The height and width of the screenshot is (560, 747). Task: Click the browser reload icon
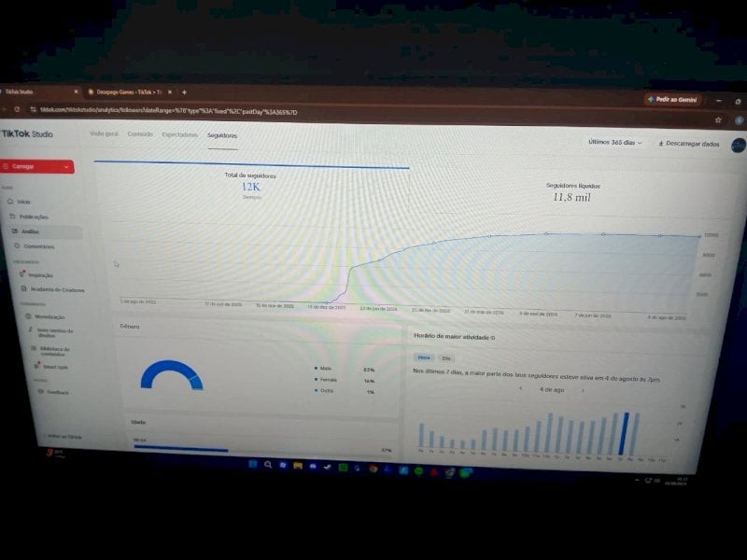pyautogui.click(x=17, y=109)
